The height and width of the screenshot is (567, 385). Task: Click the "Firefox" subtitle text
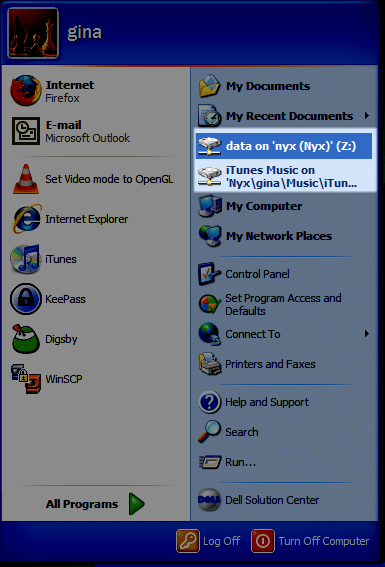pyautogui.click(x=62, y=98)
